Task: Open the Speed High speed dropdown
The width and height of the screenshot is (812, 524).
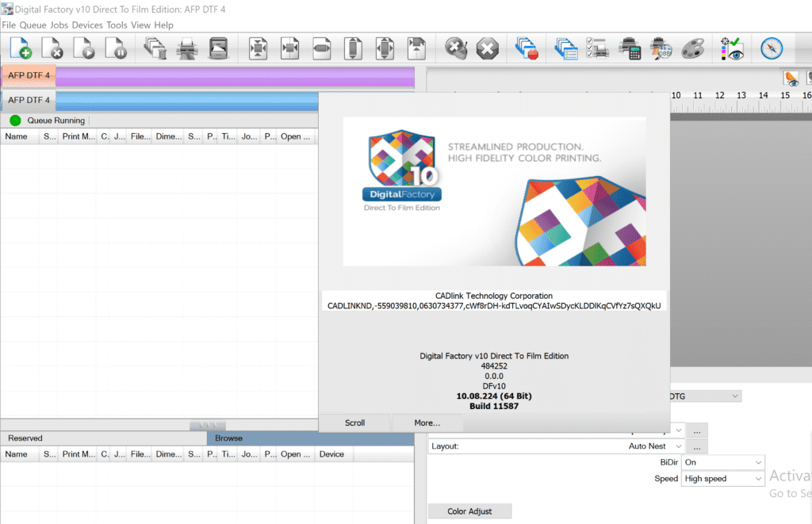Action: click(x=723, y=479)
